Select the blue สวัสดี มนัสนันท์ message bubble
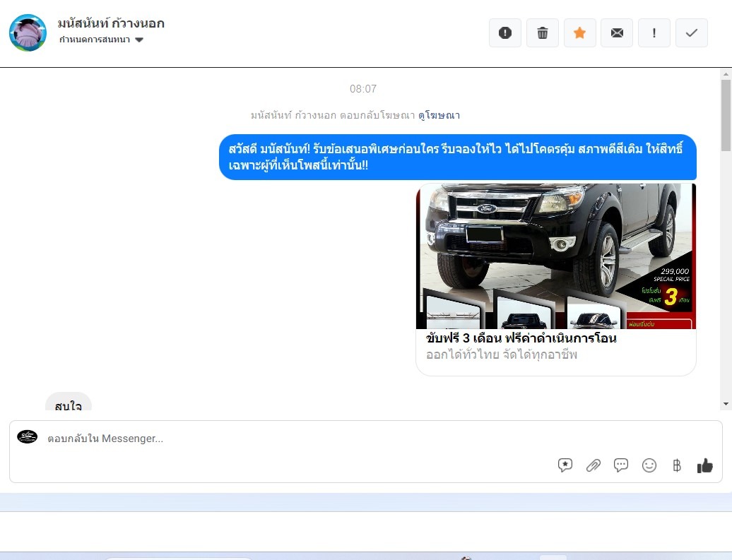Screen dimensions: 732x560 click(x=458, y=157)
